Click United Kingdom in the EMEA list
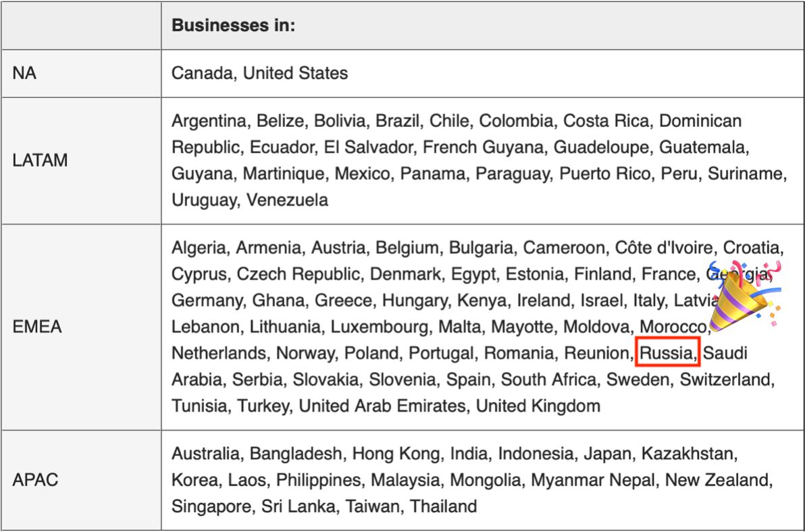The image size is (805, 532). point(538,406)
